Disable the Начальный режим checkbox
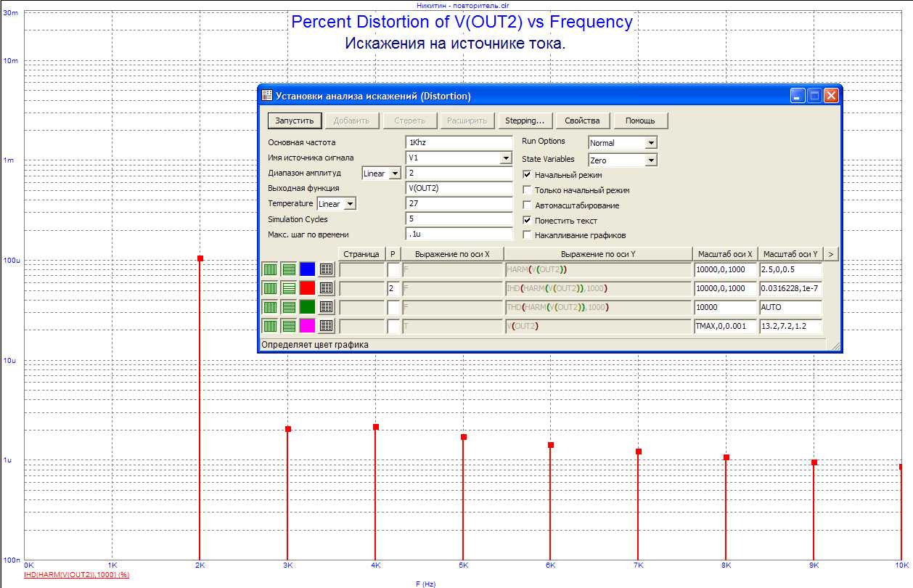This screenshot has height=588, width=913. point(528,175)
